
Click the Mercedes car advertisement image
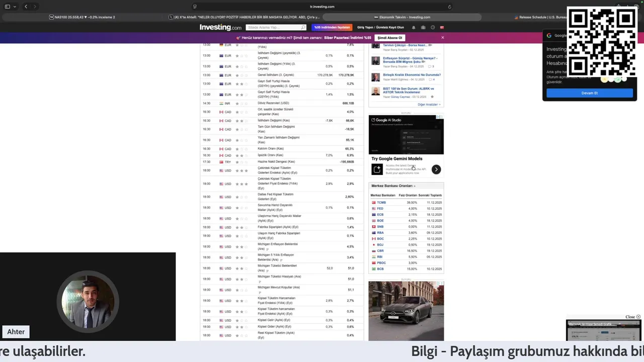406,311
